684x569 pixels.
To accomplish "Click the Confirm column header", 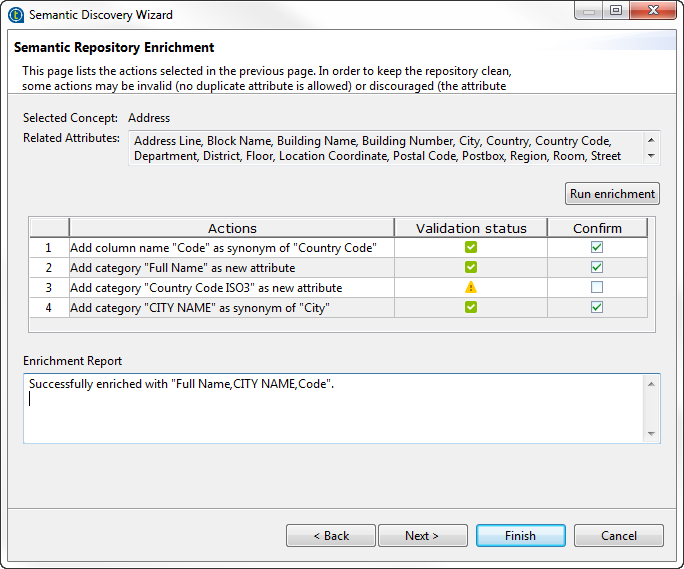I will (x=597, y=228).
